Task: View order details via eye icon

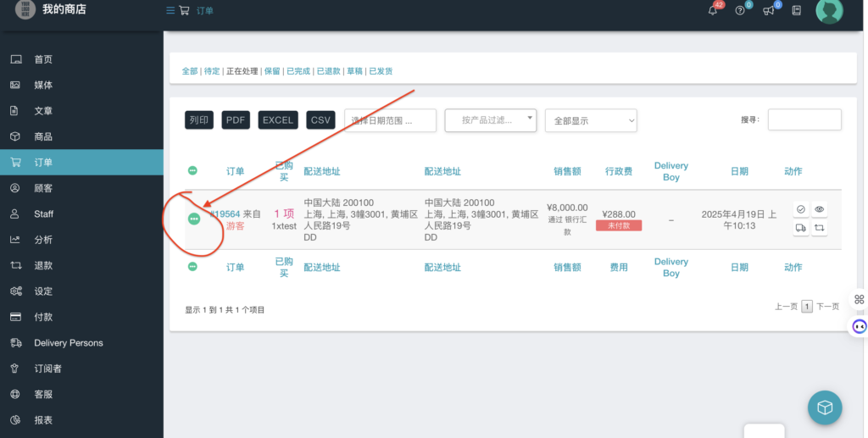Action: click(x=819, y=209)
